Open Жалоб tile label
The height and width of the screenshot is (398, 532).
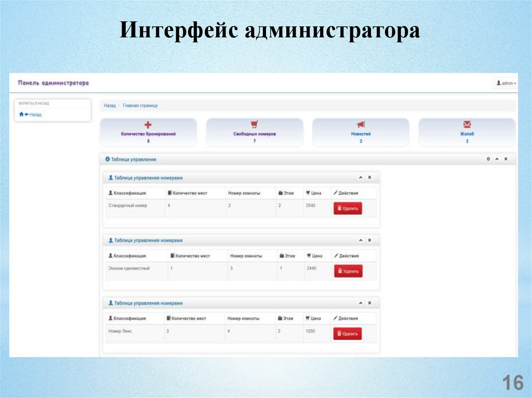tap(467, 134)
